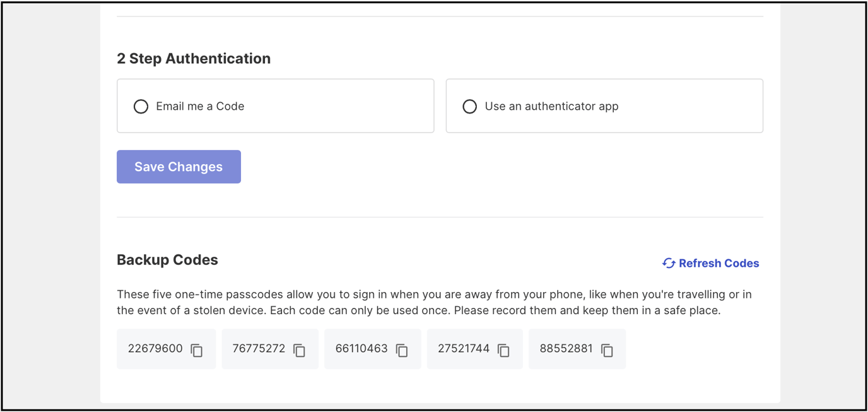Copy backup code 27521744
Image resolution: width=868 pixels, height=412 pixels.
503,349
